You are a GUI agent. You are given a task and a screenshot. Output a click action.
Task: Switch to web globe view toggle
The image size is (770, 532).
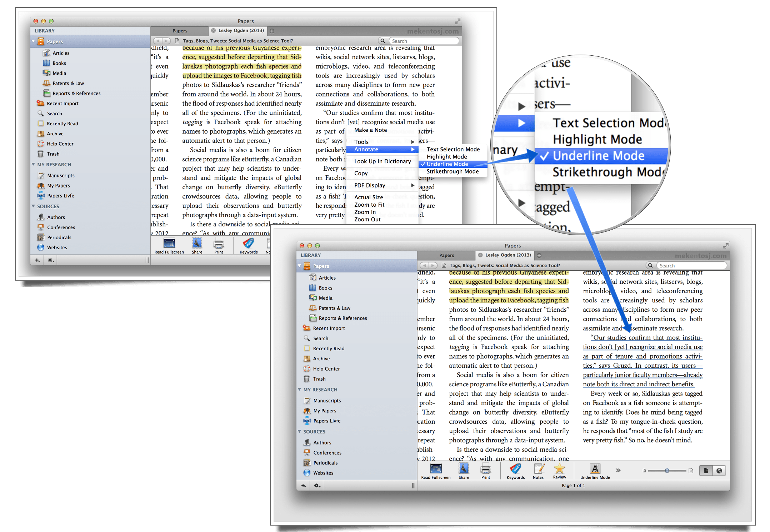(x=719, y=470)
